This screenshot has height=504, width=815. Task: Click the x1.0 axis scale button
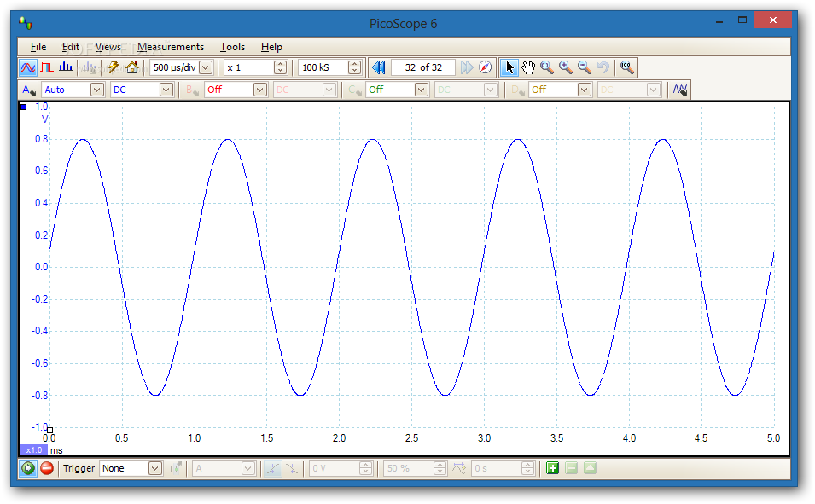34,450
